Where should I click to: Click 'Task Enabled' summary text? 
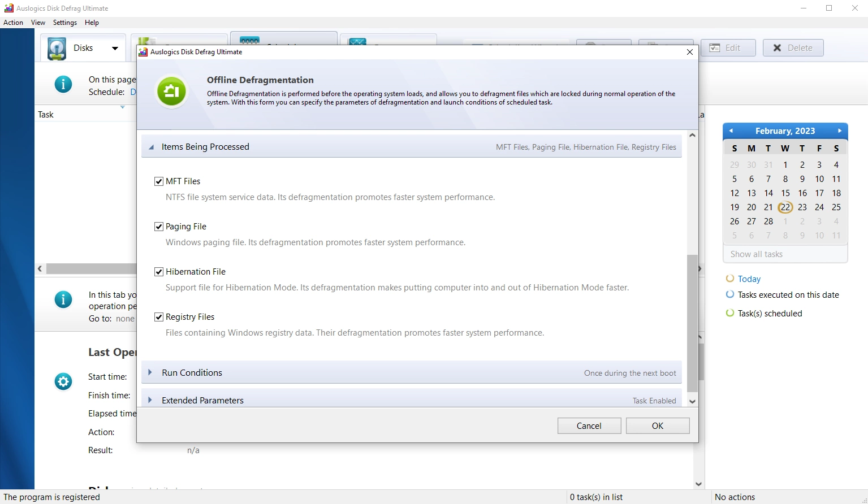pyautogui.click(x=654, y=401)
